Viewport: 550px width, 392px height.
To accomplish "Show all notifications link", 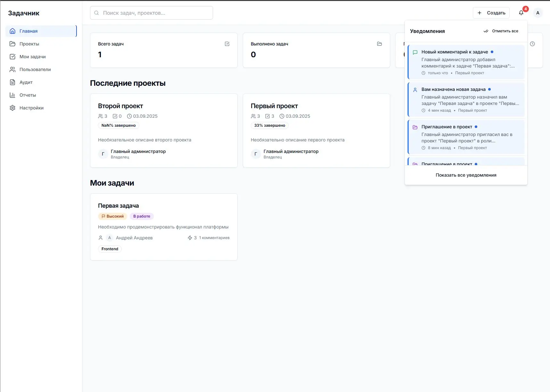I will 466,175.
